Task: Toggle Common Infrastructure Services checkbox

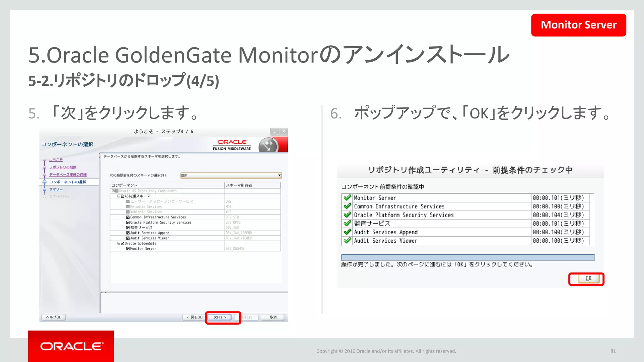Action: click(x=128, y=217)
